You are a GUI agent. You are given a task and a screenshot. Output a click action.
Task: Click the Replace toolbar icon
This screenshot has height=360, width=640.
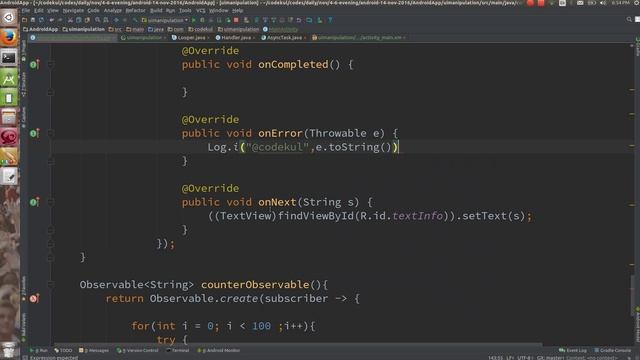[x=106, y=20]
